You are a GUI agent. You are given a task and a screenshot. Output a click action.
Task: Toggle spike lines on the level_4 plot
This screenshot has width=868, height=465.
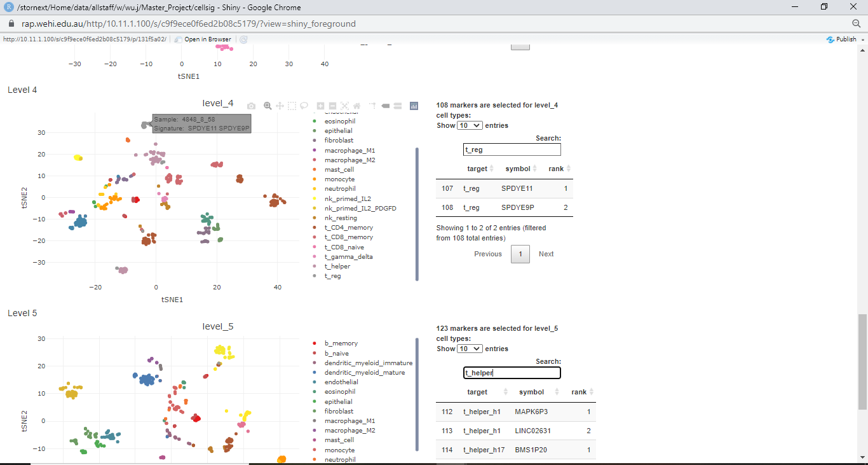[x=373, y=106]
